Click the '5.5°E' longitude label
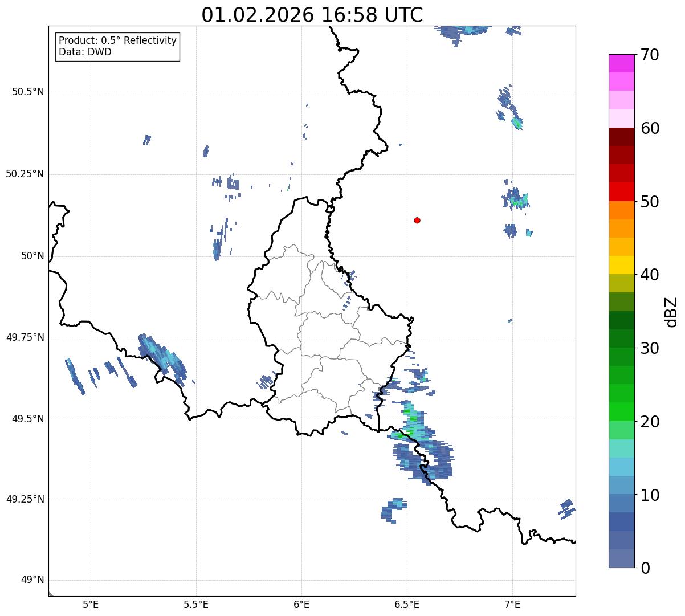685x616 pixels. click(x=197, y=605)
